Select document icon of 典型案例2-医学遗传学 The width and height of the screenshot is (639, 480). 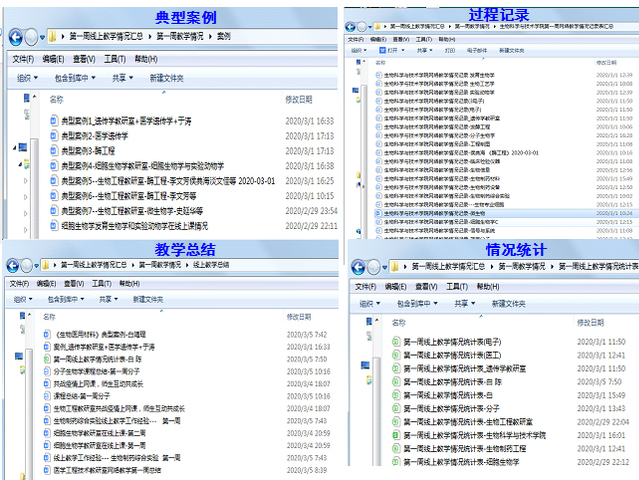(54, 135)
